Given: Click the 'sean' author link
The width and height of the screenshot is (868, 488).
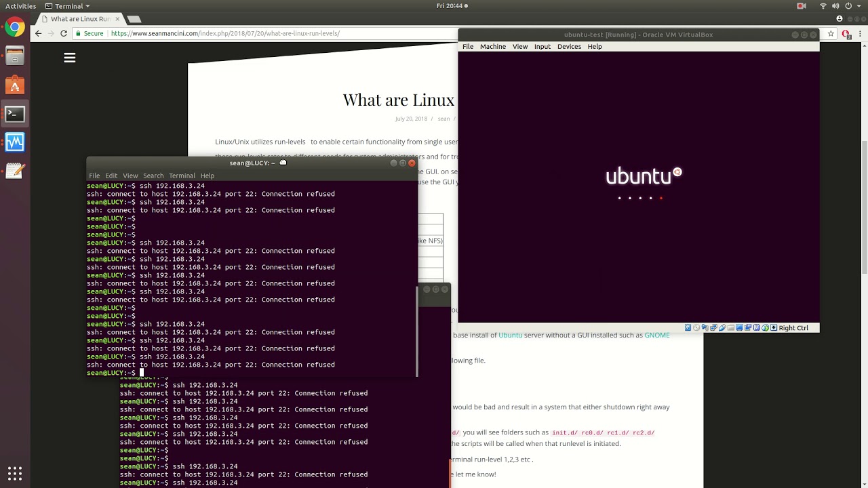Looking at the screenshot, I should [x=443, y=119].
